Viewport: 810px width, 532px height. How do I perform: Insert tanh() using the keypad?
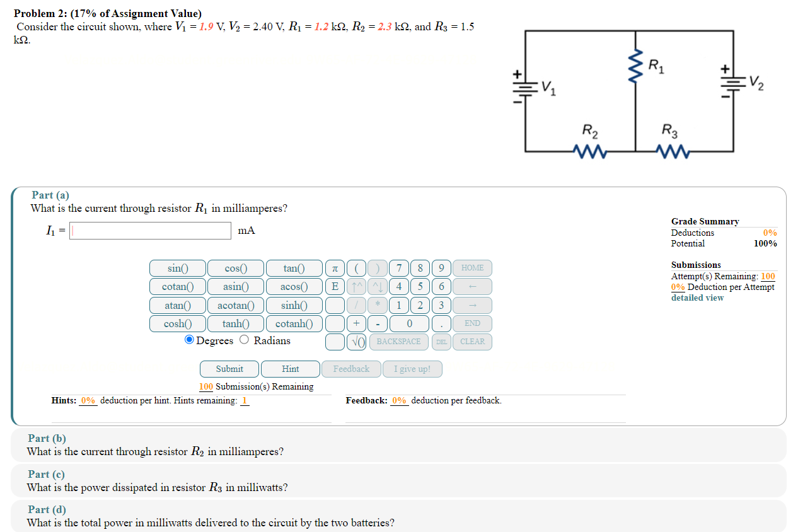(235, 323)
